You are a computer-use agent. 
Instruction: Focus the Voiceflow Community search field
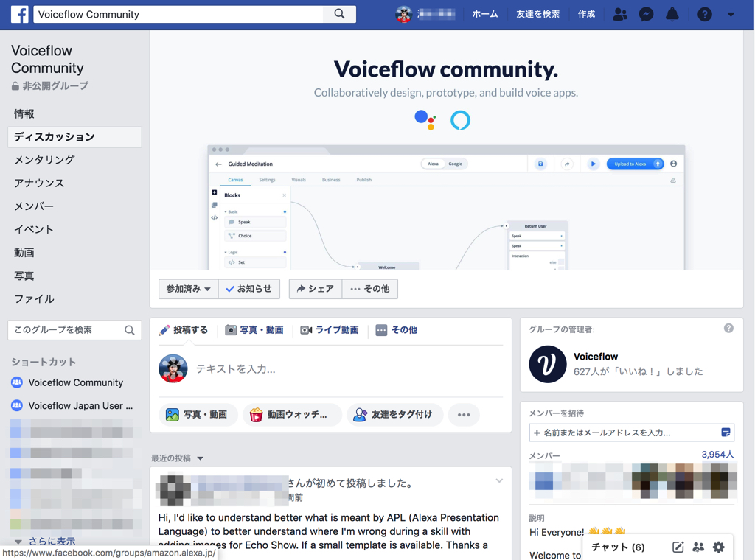click(x=179, y=15)
